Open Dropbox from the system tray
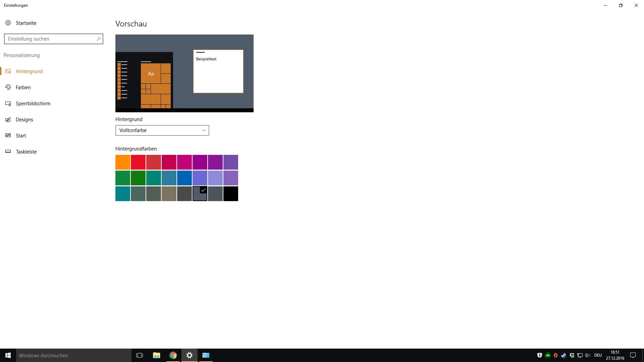Viewport: 644px width, 362px height. [x=572, y=355]
